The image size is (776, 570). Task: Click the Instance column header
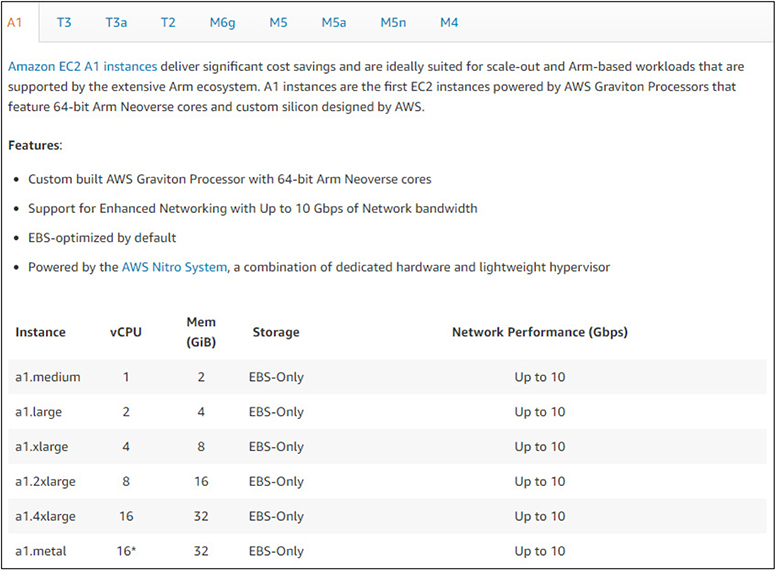point(40,332)
